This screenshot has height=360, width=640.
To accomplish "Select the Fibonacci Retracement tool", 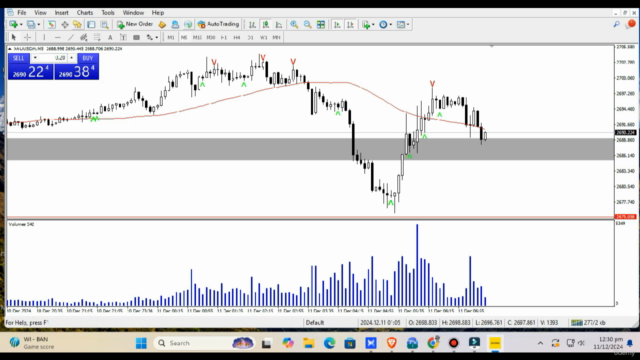I will tap(97, 37).
